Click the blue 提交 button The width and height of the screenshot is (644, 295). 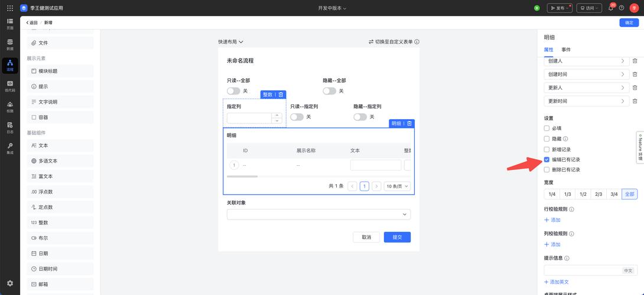[397, 237]
